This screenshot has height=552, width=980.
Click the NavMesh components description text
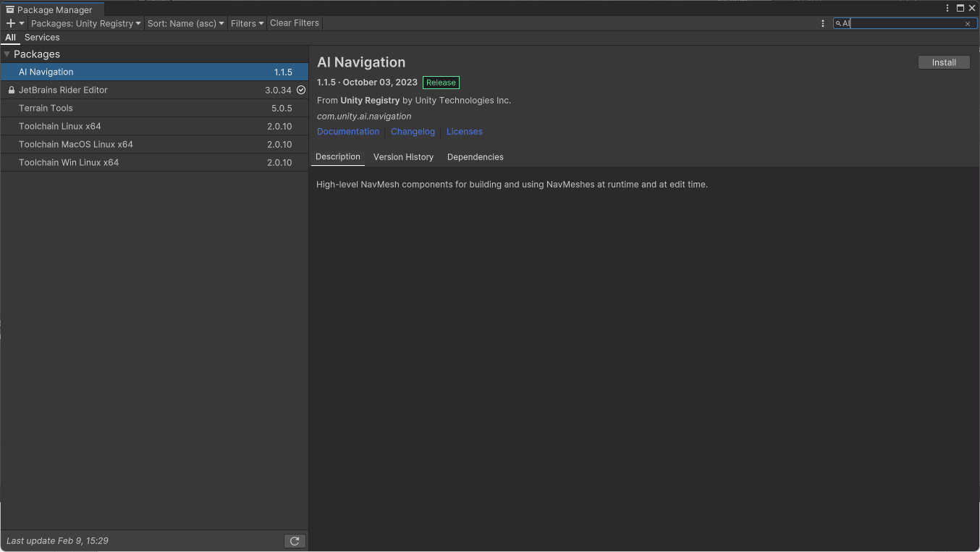click(512, 185)
